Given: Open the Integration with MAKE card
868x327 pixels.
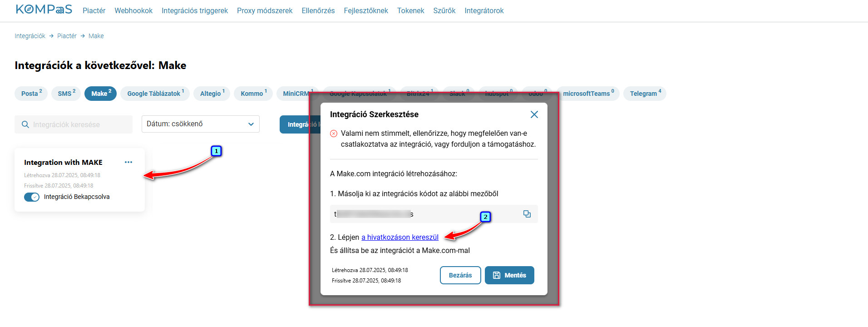Looking at the screenshot, I should pyautogui.click(x=79, y=180).
